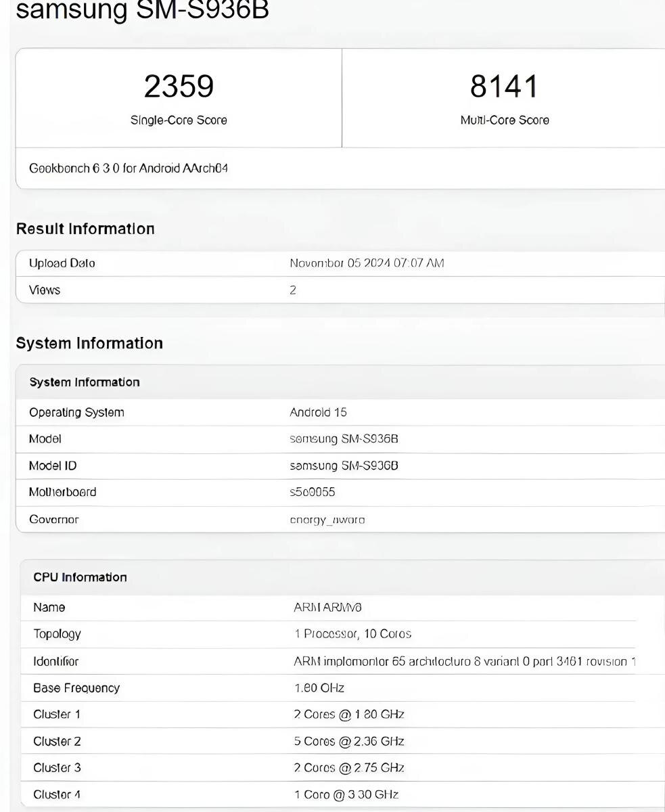Click the 'Result Information' heading

[x=85, y=229]
